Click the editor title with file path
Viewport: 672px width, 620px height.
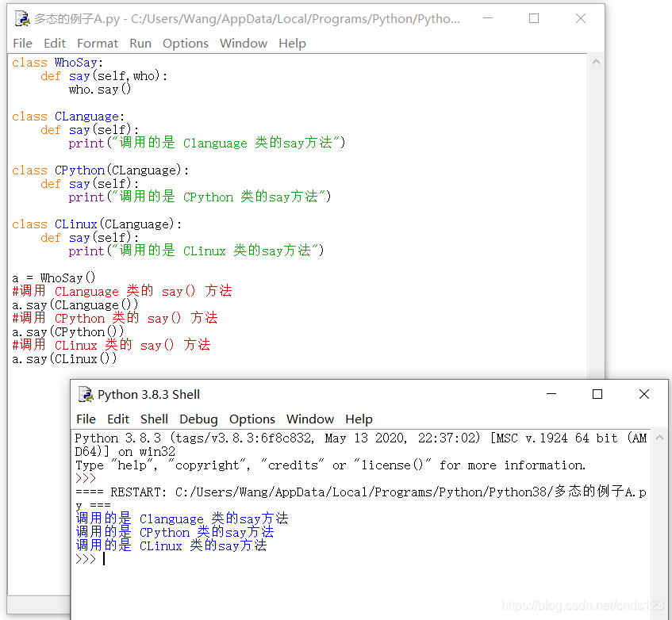[247, 19]
